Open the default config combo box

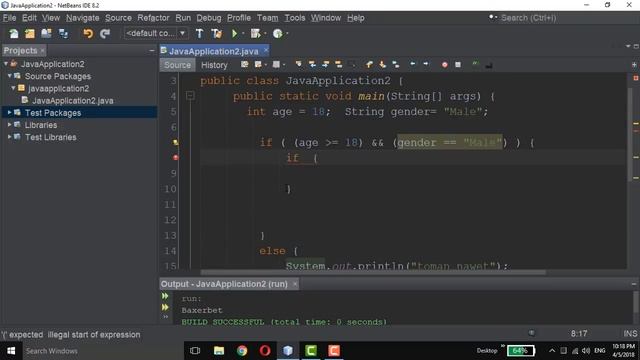(156, 33)
